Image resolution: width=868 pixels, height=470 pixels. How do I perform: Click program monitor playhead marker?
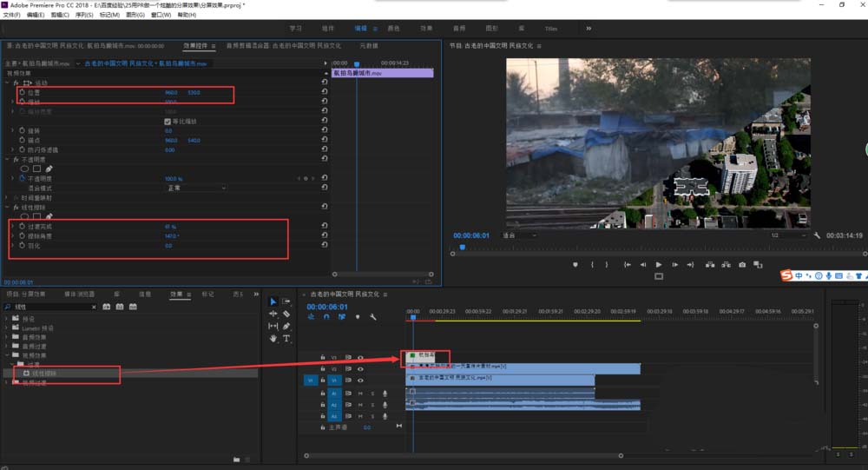pyautogui.click(x=463, y=248)
